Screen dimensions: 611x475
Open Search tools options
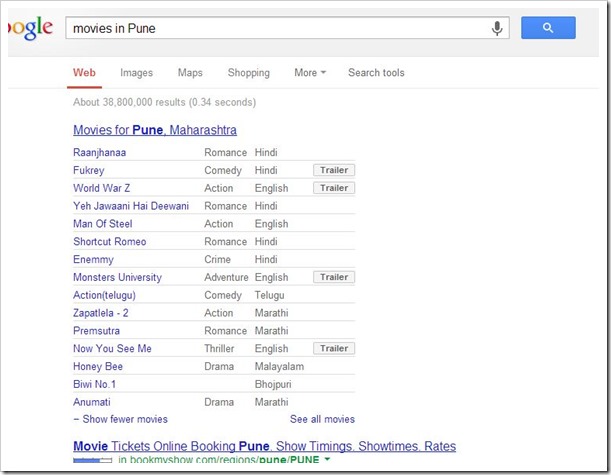click(376, 73)
